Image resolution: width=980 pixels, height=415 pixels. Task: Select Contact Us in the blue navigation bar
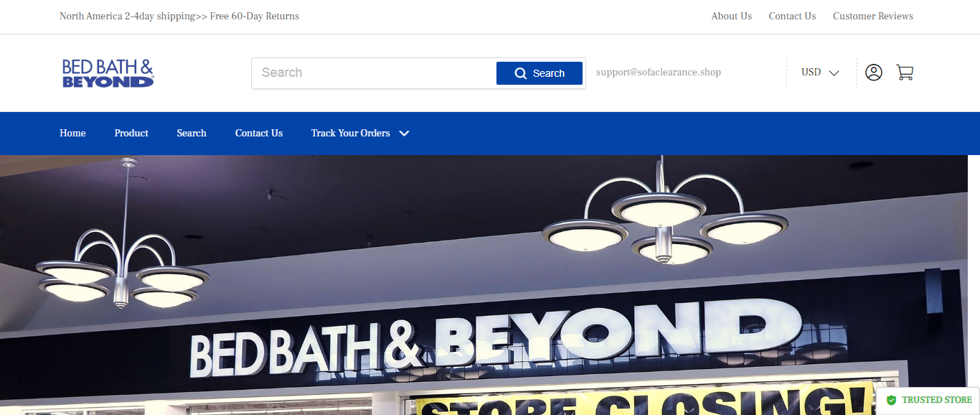pos(259,134)
